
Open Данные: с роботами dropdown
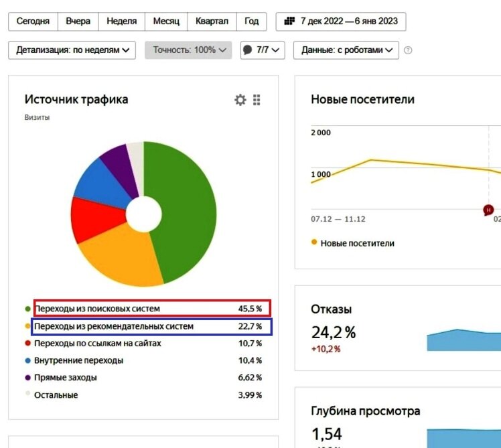[346, 50]
